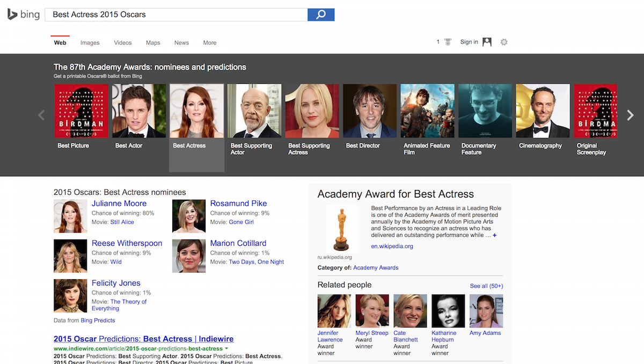Open the Reese Witherspoon link
The height and width of the screenshot is (364, 644).
point(127,243)
